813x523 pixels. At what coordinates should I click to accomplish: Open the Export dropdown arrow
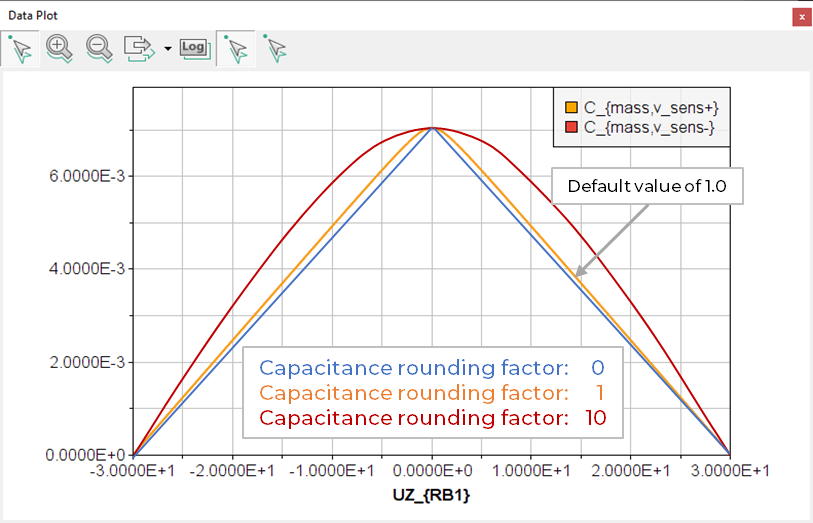tap(167, 49)
